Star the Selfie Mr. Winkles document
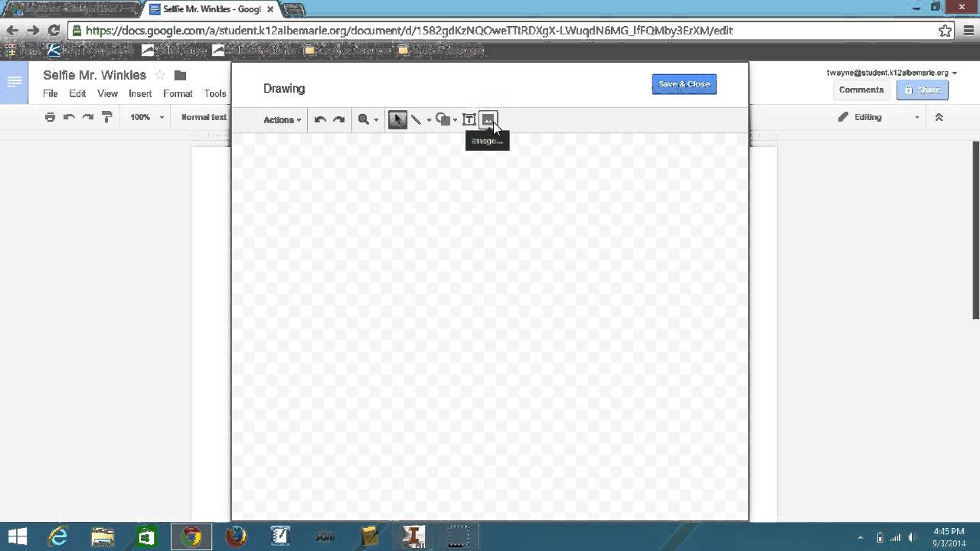The width and height of the screenshot is (980, 551). pos(160,75)
